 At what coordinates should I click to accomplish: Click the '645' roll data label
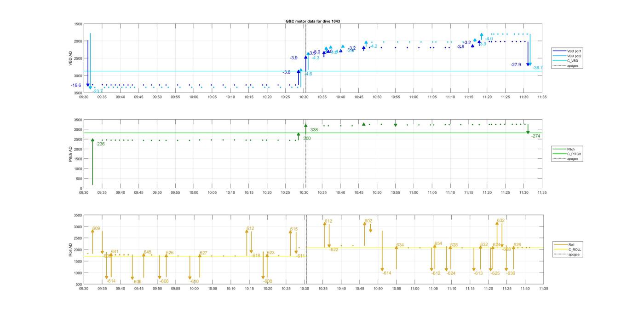point(147,252)
